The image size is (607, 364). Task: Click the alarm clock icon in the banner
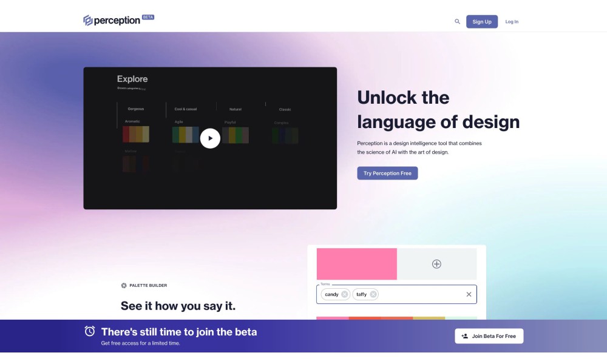point(90,331)
